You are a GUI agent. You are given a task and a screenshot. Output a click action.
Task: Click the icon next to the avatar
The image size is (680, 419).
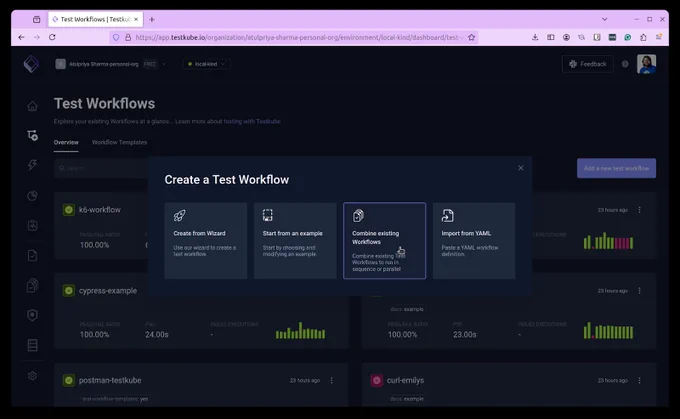point(625,64)
